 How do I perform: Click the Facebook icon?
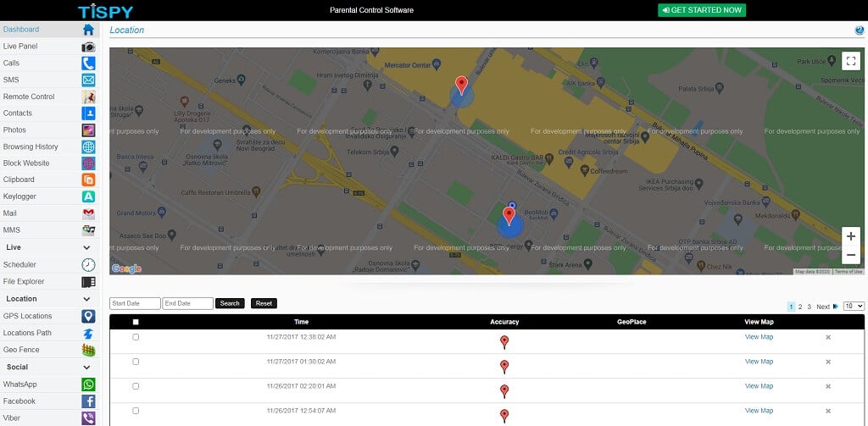click(x=88, y=401)
